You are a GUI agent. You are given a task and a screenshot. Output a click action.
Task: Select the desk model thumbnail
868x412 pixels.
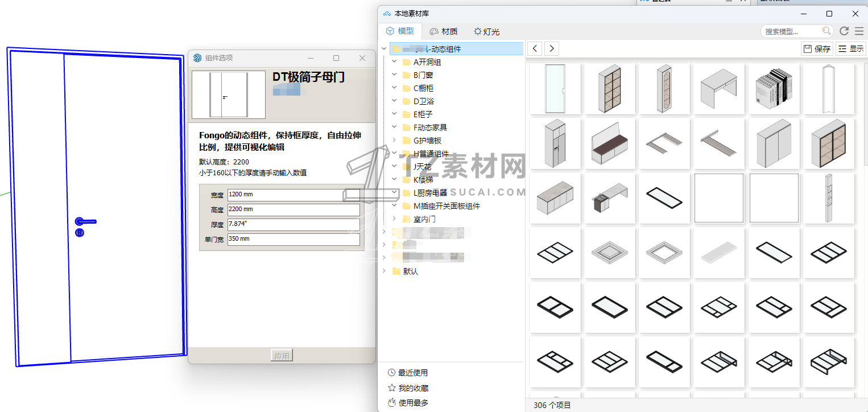pyautogui.click(x=719, y=89)
